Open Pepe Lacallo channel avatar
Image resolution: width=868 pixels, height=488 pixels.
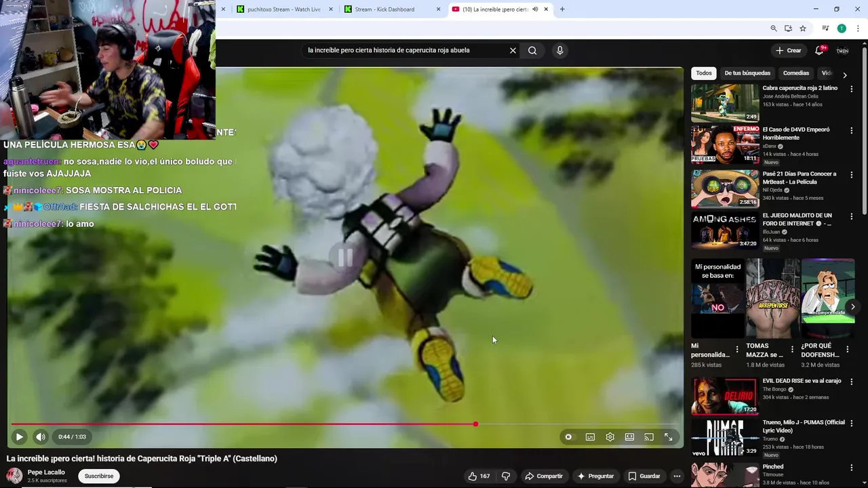pos(14,476)
